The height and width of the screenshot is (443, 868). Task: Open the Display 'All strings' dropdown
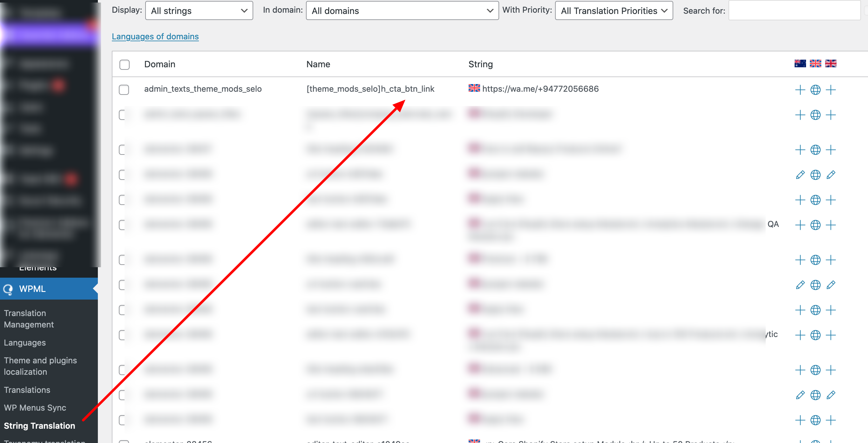point(199,11)
